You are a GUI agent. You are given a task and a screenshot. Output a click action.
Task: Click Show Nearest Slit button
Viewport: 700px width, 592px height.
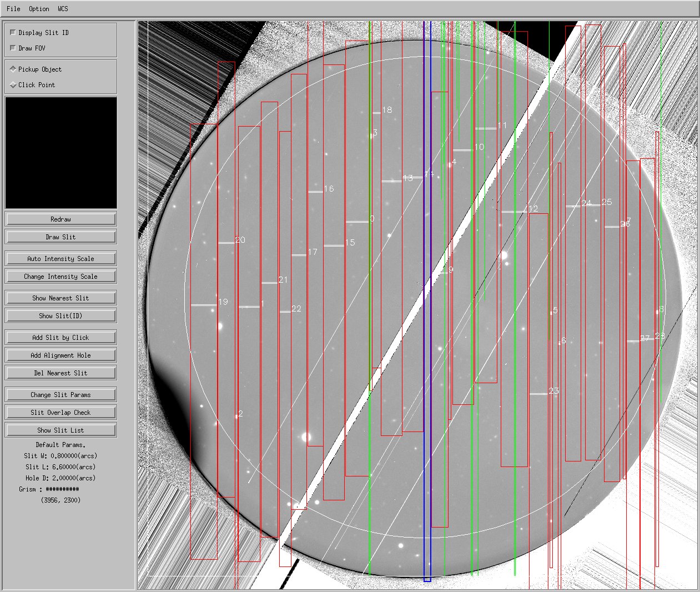coord(61,298)
